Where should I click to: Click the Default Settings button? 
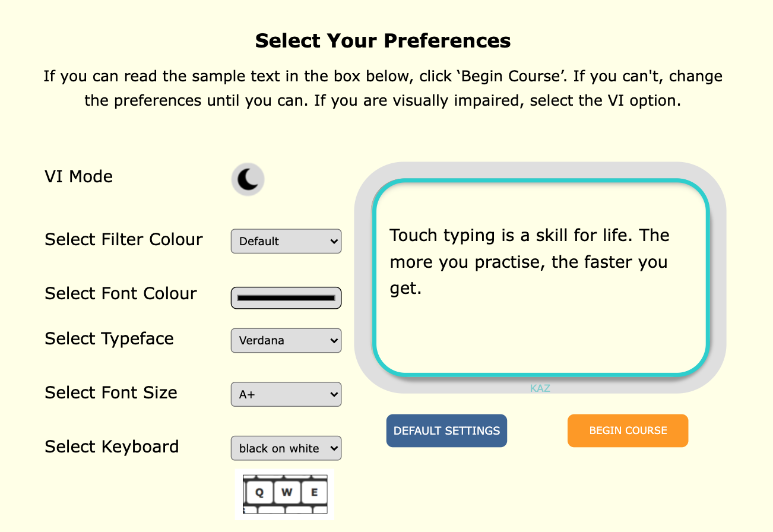click(x=446, y=430)
